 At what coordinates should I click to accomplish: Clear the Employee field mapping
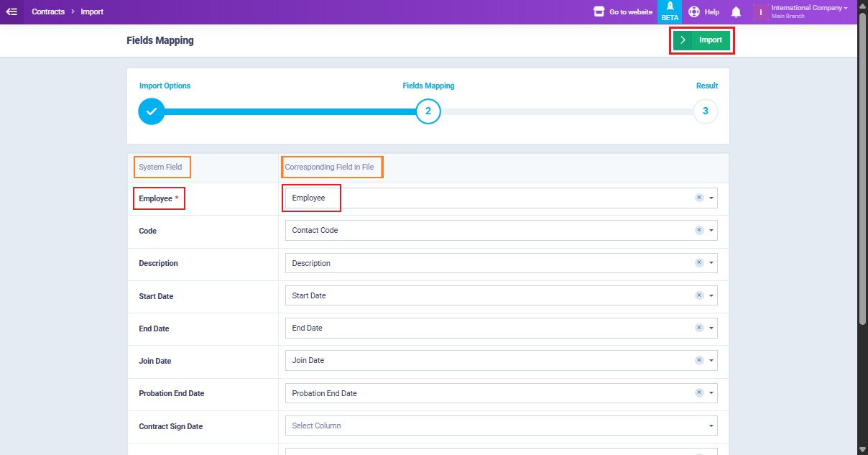[x=698, y=198]
